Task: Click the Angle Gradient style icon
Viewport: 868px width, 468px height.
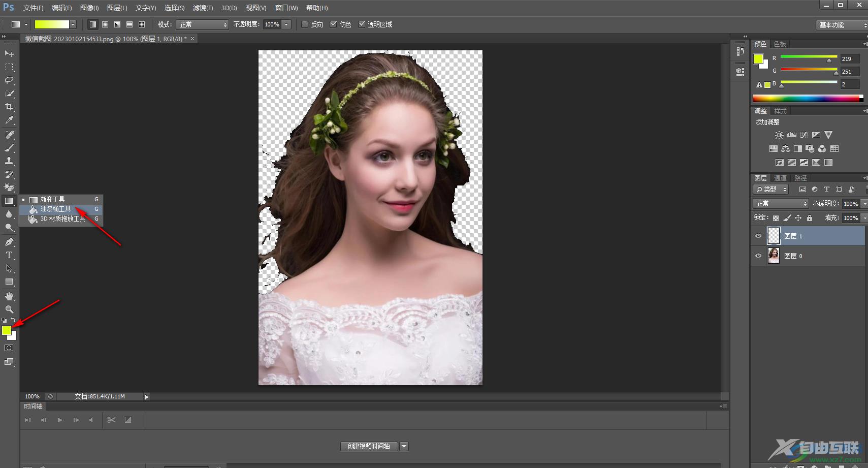Action: coord(117,24)
